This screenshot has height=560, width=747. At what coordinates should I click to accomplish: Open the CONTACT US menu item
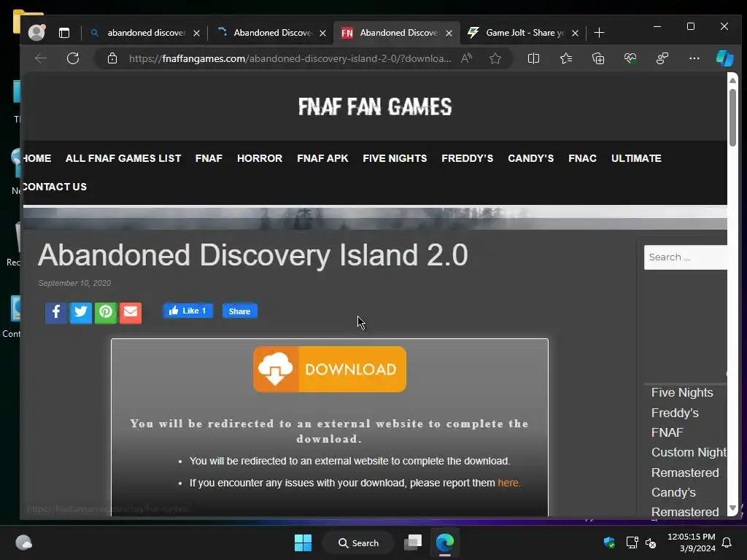55,187
